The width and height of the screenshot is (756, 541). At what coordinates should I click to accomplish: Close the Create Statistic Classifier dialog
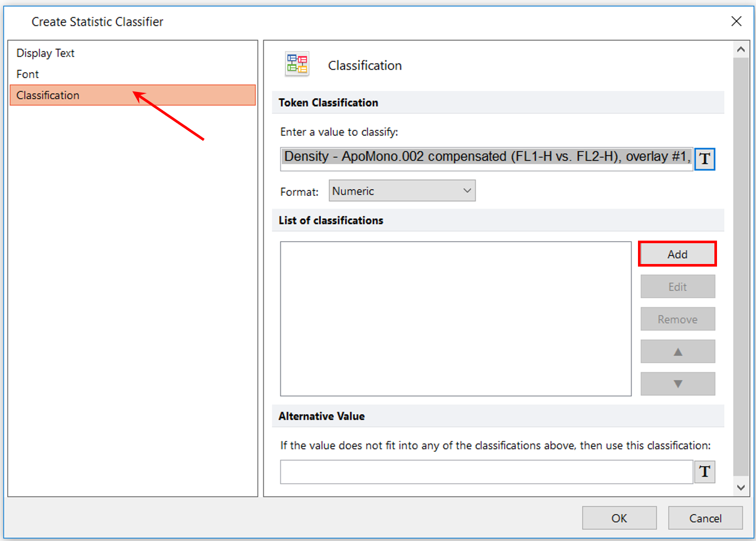[x=736, y=21]
